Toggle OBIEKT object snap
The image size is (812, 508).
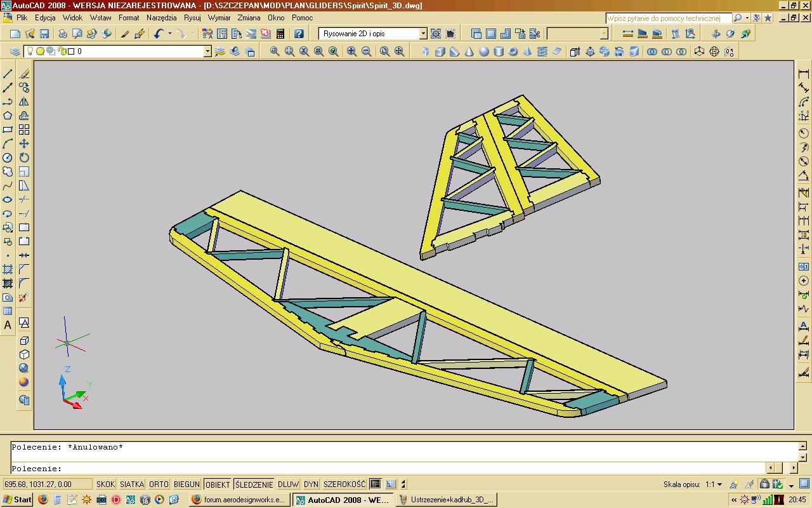coord(218,485)
